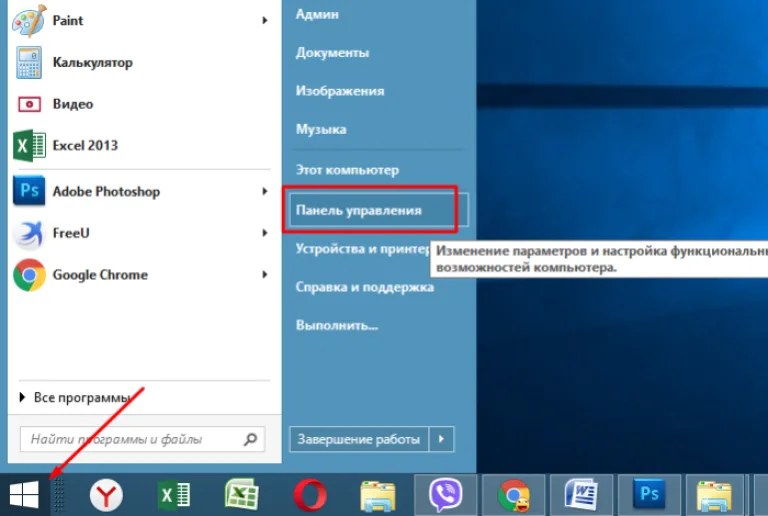
Task: Switch to Photoshop on the taskbar
Action: pyautogui.click(x=649, y=494)
